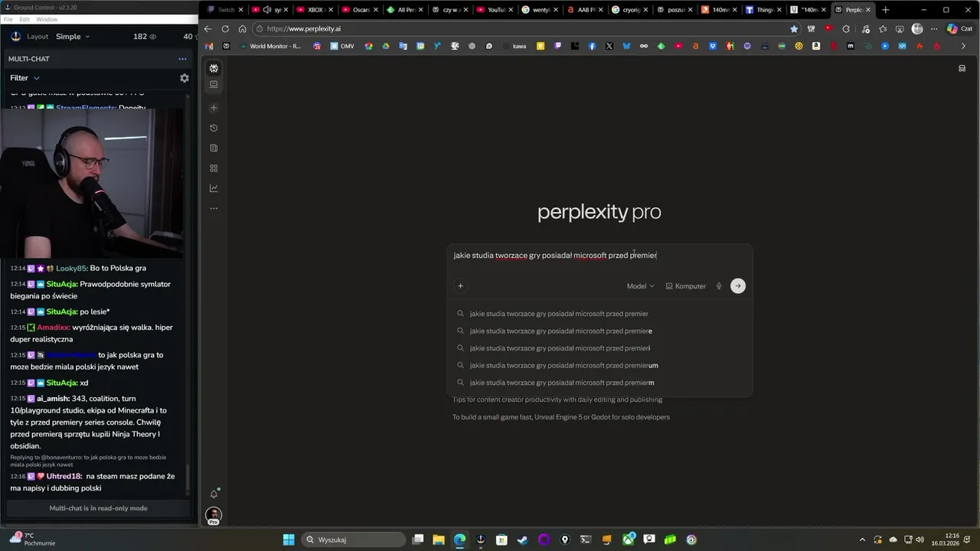Open the notifications bell in Perplexity sidebar
Image resolution: width=980 pixels, height=551 pixels.
pyautogui.click(x=214, y=494)
